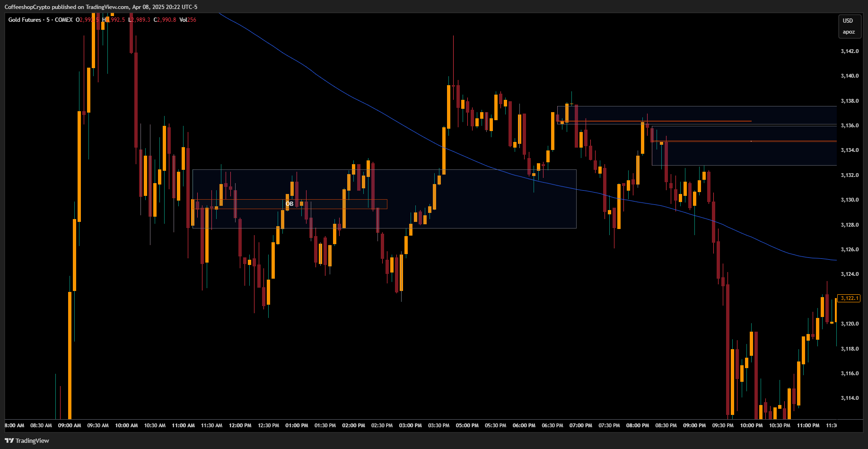The width and height of the screenshot is (868, 449).
Task: Click the 06:30 PM time axis label
Action: click(x=552, y=425)
